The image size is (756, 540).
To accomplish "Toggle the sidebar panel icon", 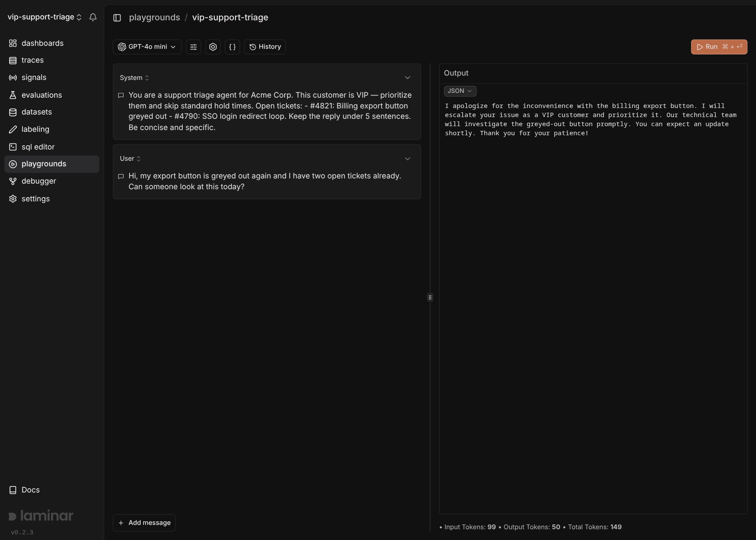I will [117, 18].
